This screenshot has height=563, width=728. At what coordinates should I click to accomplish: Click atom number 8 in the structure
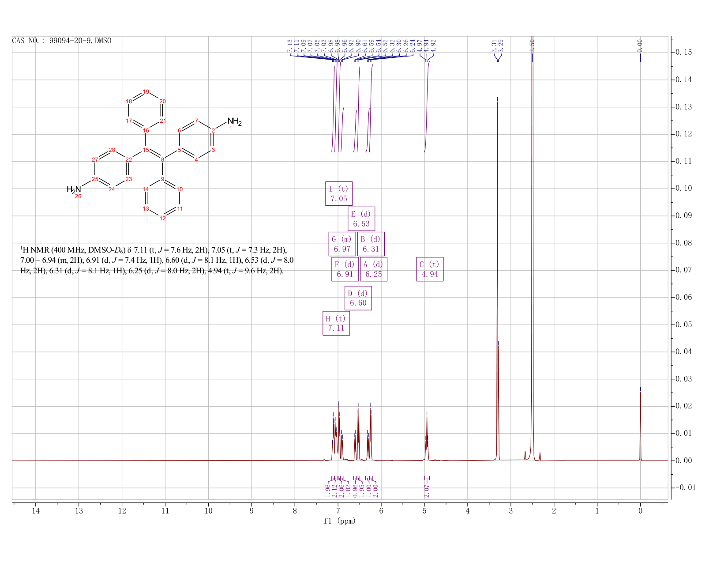[x=162, y=159]
